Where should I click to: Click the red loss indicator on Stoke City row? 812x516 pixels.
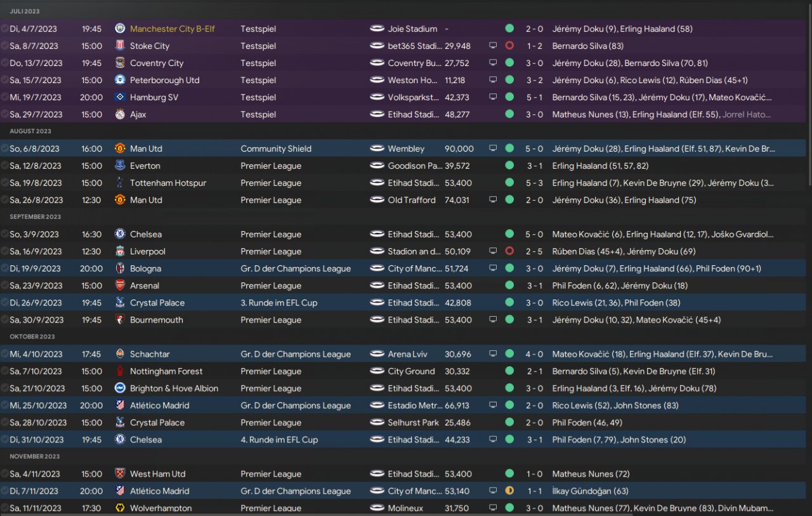[x=509, y=46]
